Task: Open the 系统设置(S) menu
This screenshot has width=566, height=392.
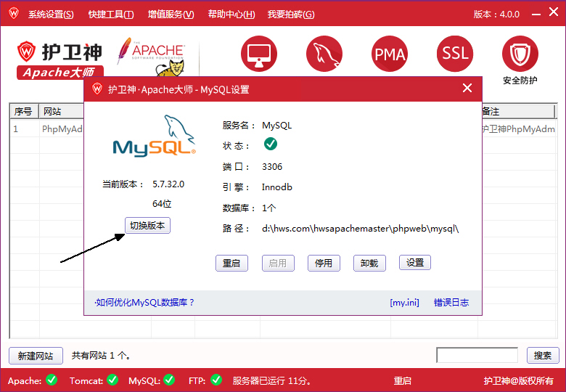Action: point(51,15)
